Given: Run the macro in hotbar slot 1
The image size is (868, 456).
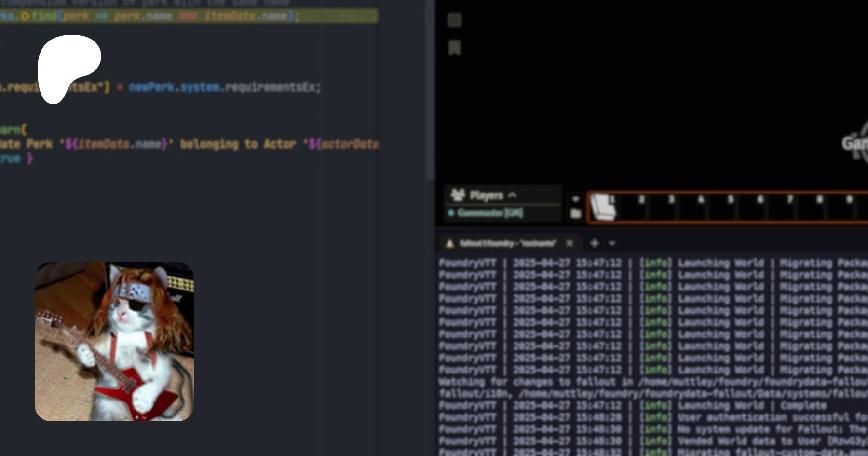Looking at the screenshot, I should click(x=603, y=207).
